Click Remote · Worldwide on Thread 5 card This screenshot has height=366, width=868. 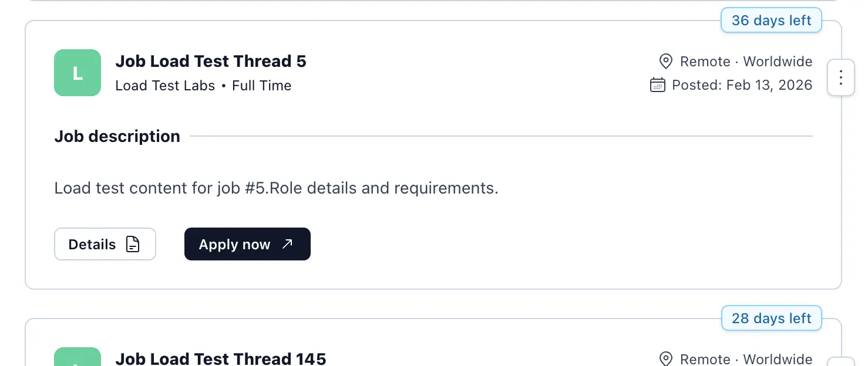(x=746, y=62)
